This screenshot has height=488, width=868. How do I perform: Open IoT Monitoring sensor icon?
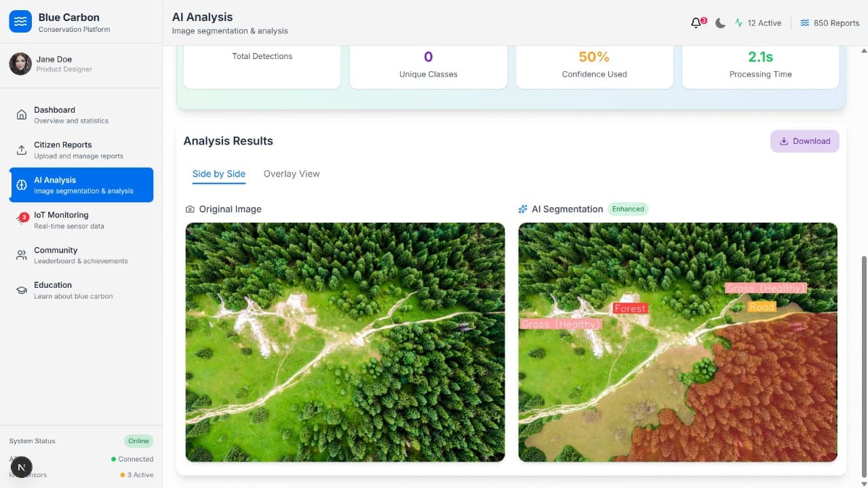22,220
